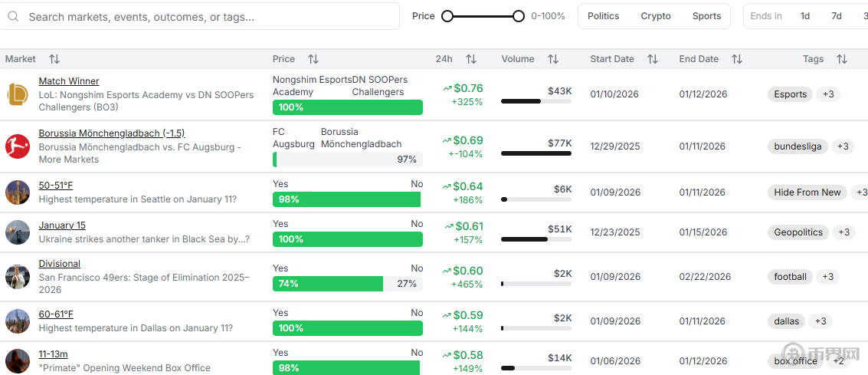Viewport: 868px width, 375px height.
Task: Sort by Volume column arrows
Action: coord(553,59)
